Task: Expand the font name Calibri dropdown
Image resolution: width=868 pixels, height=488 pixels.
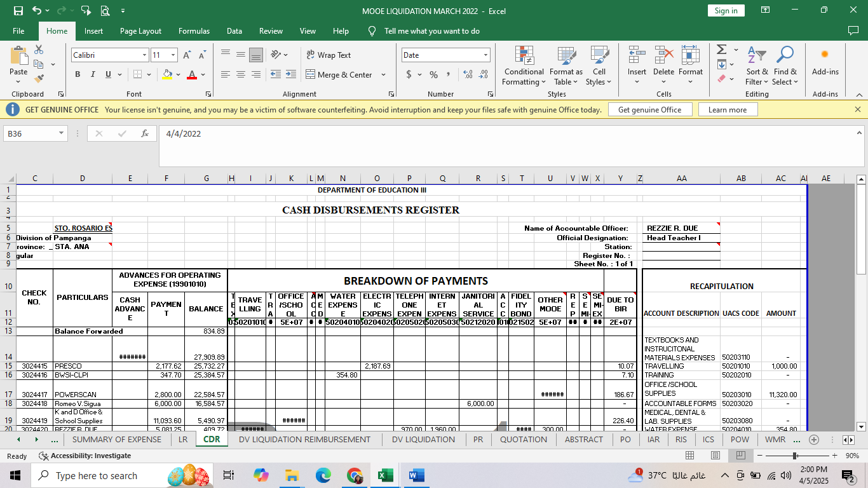Action: click(x=144, y=55)
